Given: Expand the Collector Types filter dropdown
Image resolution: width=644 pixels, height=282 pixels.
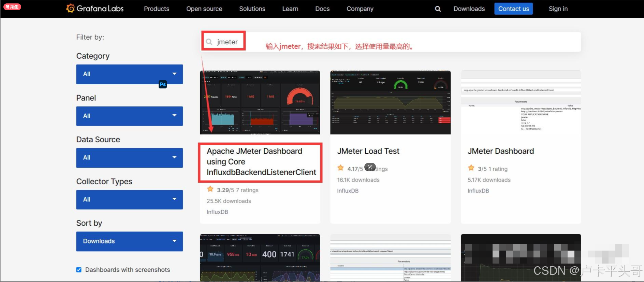Looking at the screenshot, I should coord(130,200).
